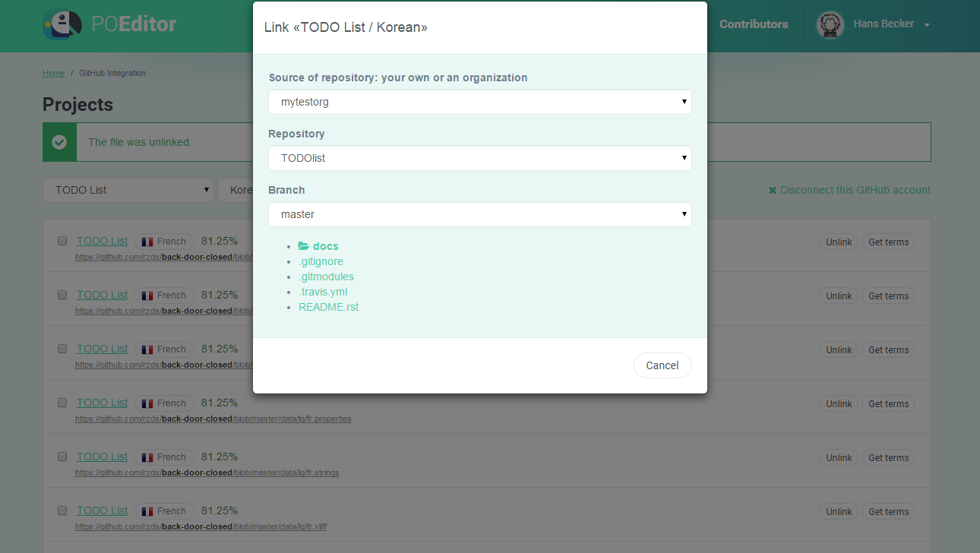Image resolution: width=980 pixels, height=553 pixels.
Task: Select the .travis.yml file
Action: tap(323, 292)
